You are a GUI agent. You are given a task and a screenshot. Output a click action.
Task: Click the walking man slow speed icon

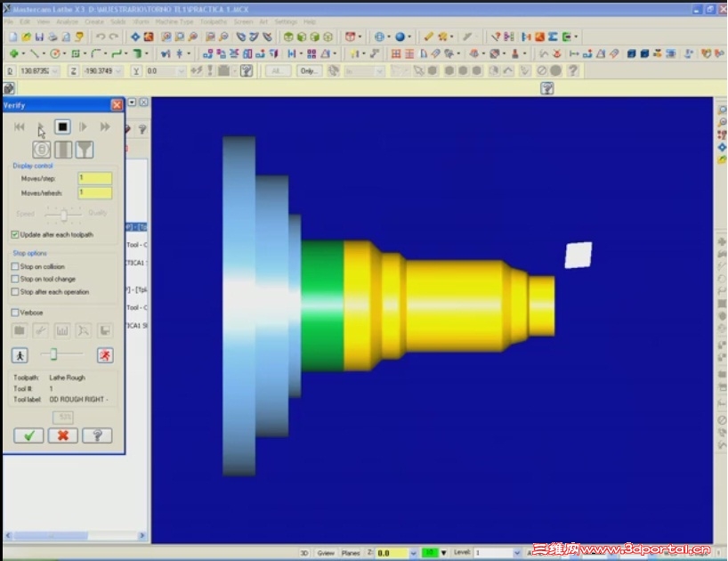20,355
